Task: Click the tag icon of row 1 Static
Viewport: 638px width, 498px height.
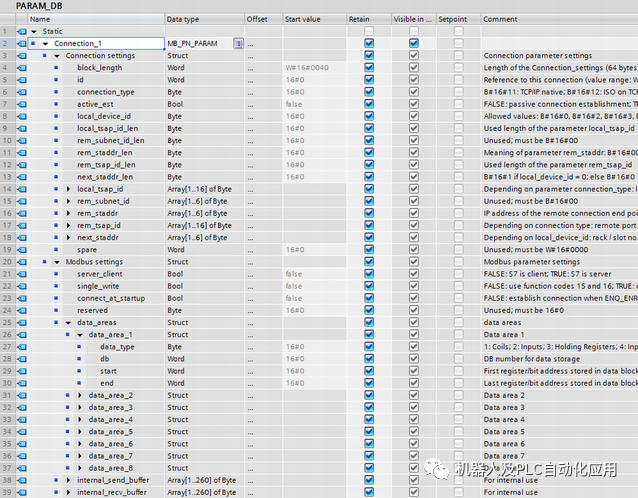Action: coord(22,31)
